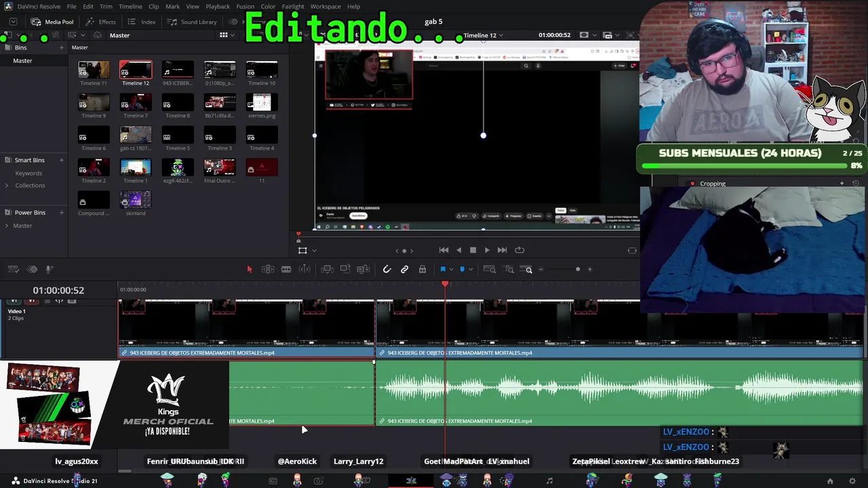Image resolution: width=868 pixels, height=488 pixels.
Task: Click the timeline zoom slider handle
Action: [x=578, y=270]
